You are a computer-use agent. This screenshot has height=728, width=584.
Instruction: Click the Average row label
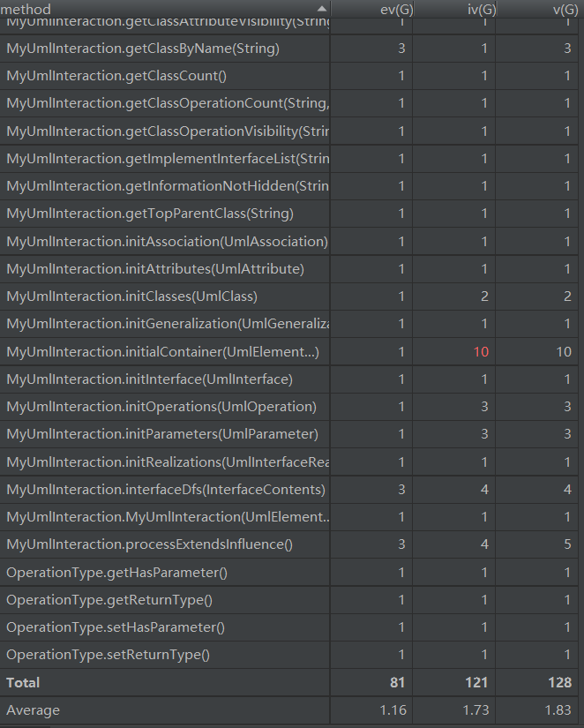click(33, 710)
